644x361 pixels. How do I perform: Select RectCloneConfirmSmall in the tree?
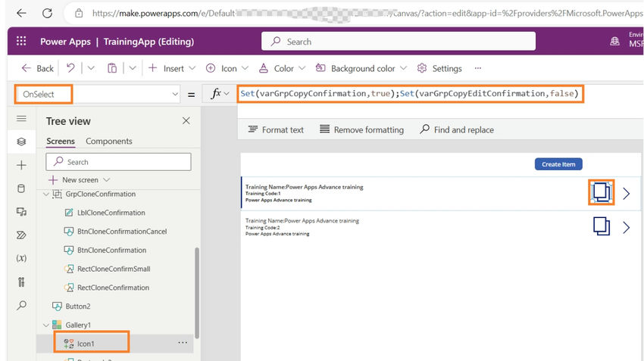click(114, 269)
